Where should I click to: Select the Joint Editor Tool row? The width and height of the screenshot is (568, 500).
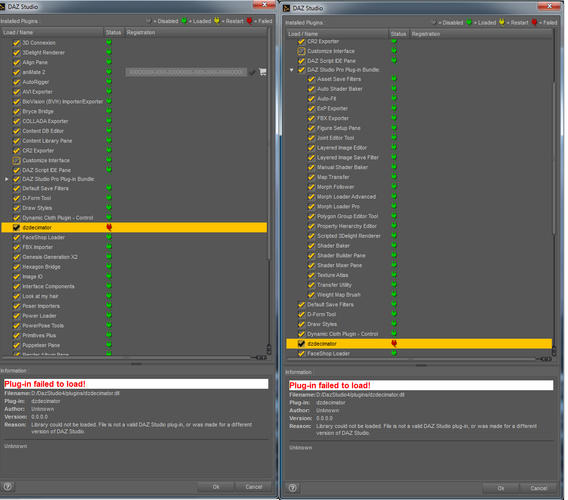click(419, 138)
